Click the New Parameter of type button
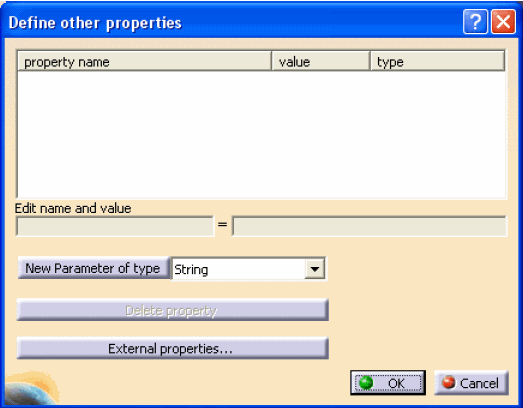 point(94,268)
